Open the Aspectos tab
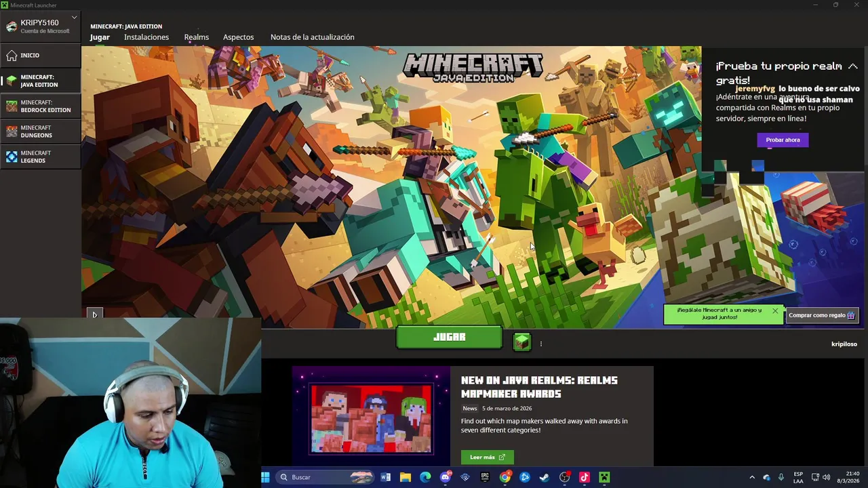Screen dimensions: 868x488 239,37
